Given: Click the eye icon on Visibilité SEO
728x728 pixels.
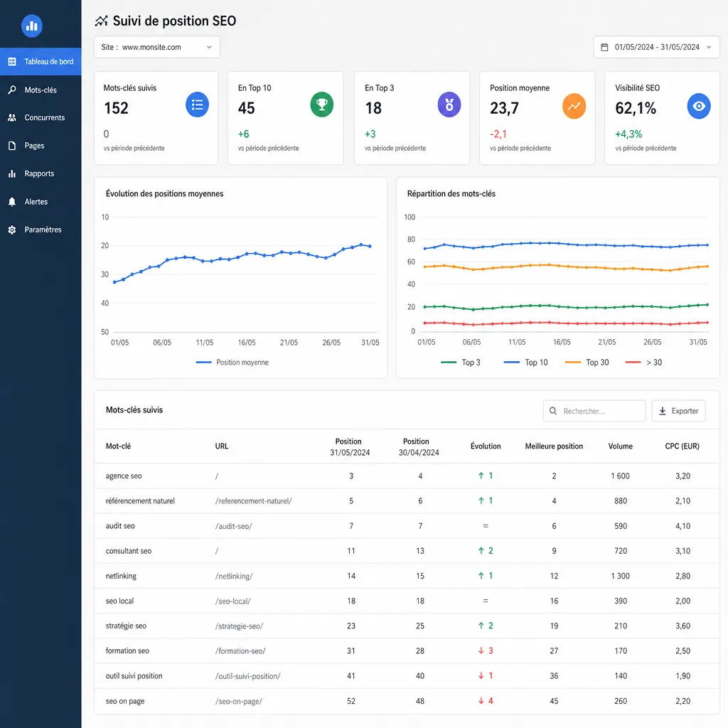Looking at the screenshot, I should pyautogui.click(x=699, y=106).
